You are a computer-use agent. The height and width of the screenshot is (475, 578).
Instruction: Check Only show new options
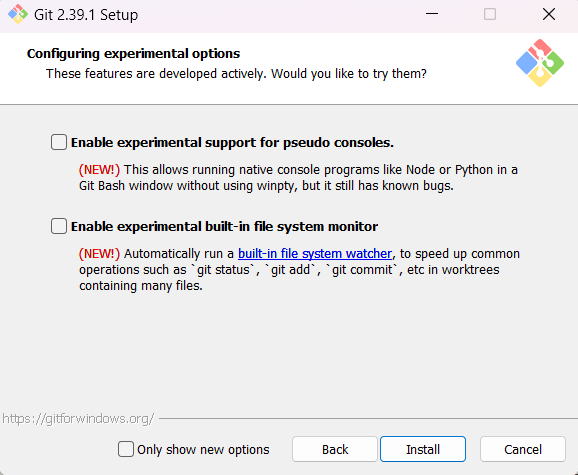(126, 449)
